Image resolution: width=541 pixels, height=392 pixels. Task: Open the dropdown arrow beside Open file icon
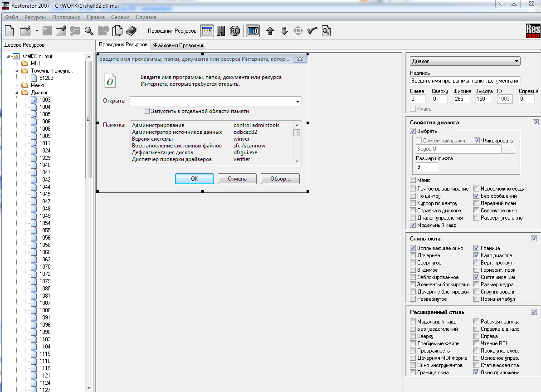point(37,31)
